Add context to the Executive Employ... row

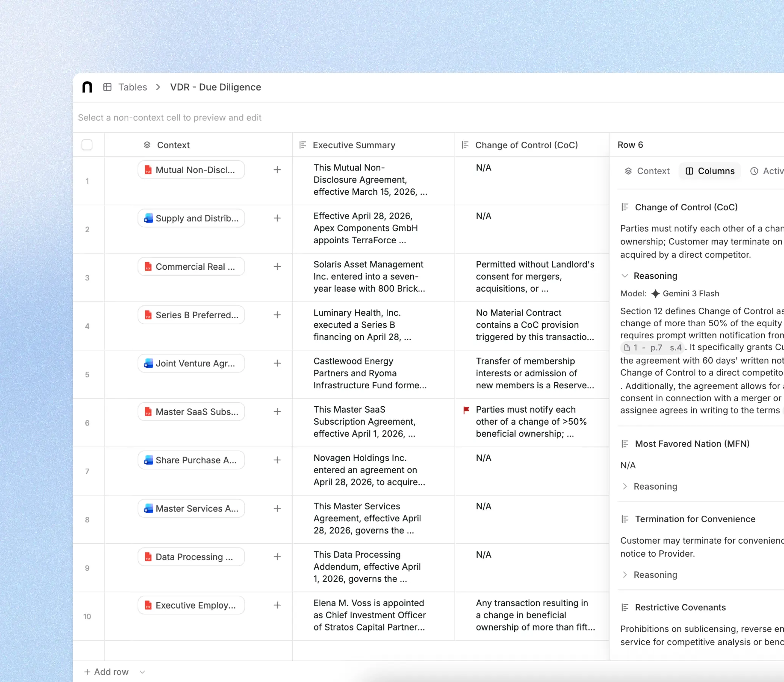pos(277,605)
